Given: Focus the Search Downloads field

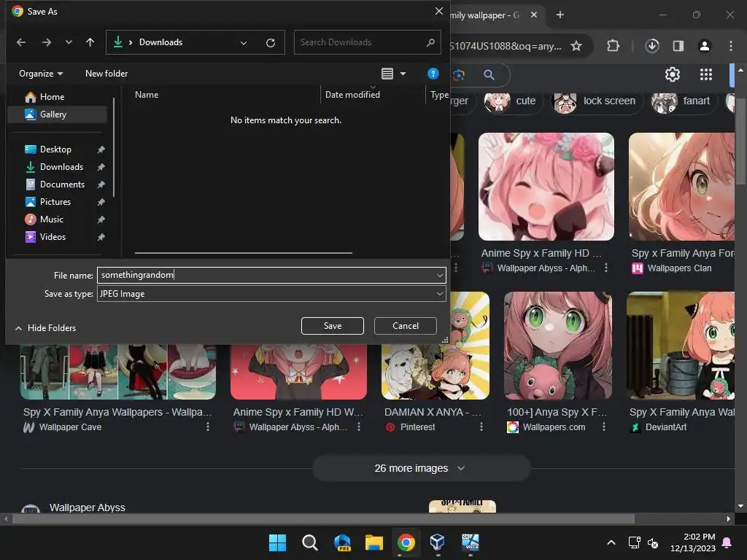Looking at the screenshot, I should pyautogui.click(x=368, y=42).
